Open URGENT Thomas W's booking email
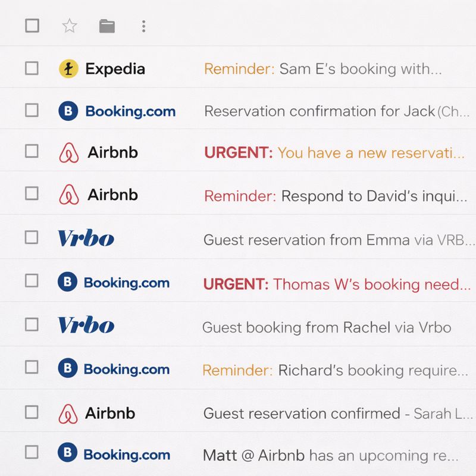The height and width of the screenshot is (476, 476). [336, 284]
